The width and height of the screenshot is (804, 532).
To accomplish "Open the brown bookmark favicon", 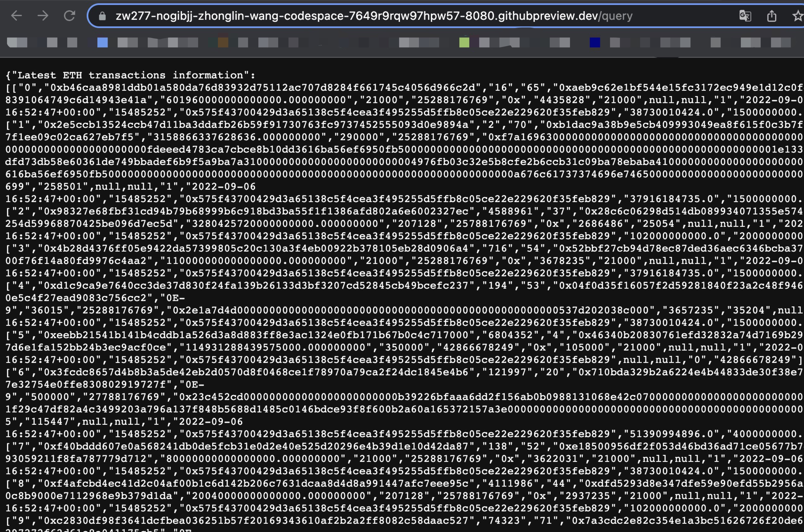I will [223, 42].
